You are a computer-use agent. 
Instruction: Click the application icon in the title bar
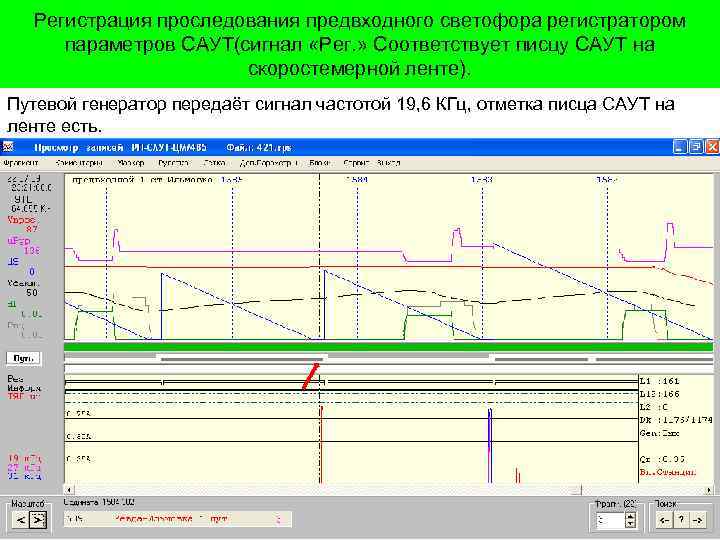(8, 147)
